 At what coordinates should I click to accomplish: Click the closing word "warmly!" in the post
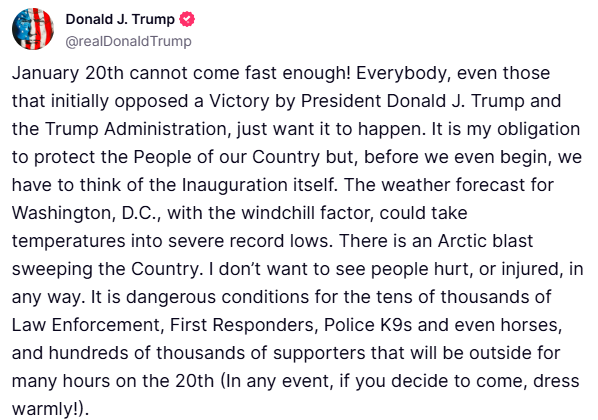(x=45, y=409)
